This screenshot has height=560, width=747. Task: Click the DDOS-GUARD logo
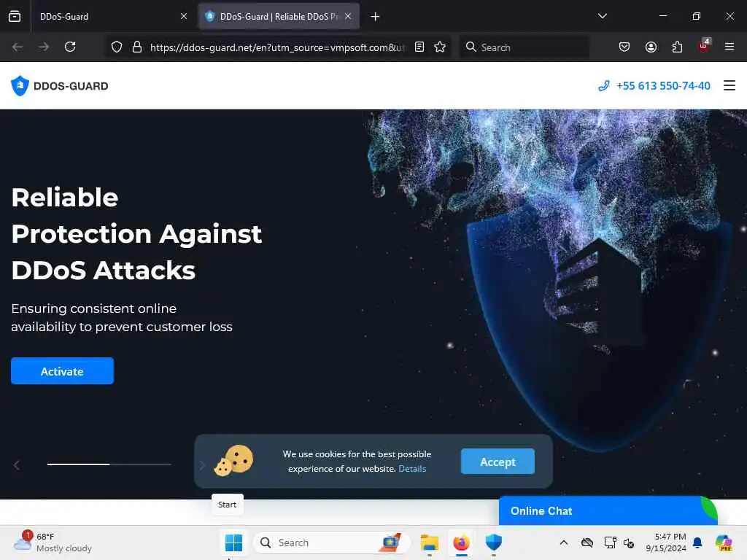[x=60, y=86]
